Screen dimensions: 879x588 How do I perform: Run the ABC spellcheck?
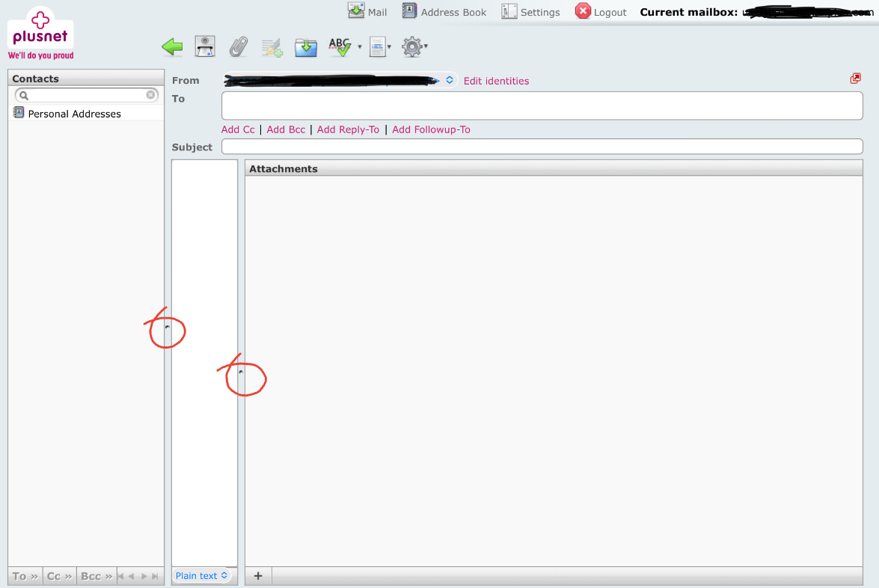(339, 46)
